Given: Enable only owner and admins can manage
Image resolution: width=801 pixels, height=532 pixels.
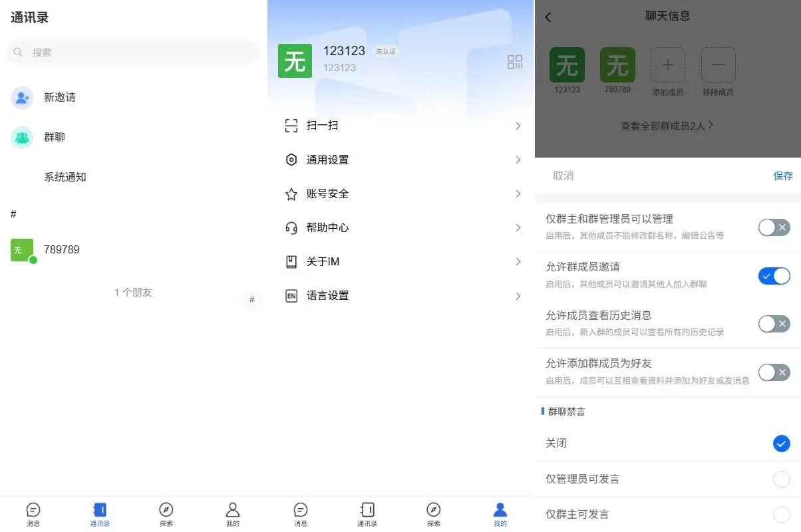Looking at the screenshot, I should pyautogui.click(x=774, y=227).
